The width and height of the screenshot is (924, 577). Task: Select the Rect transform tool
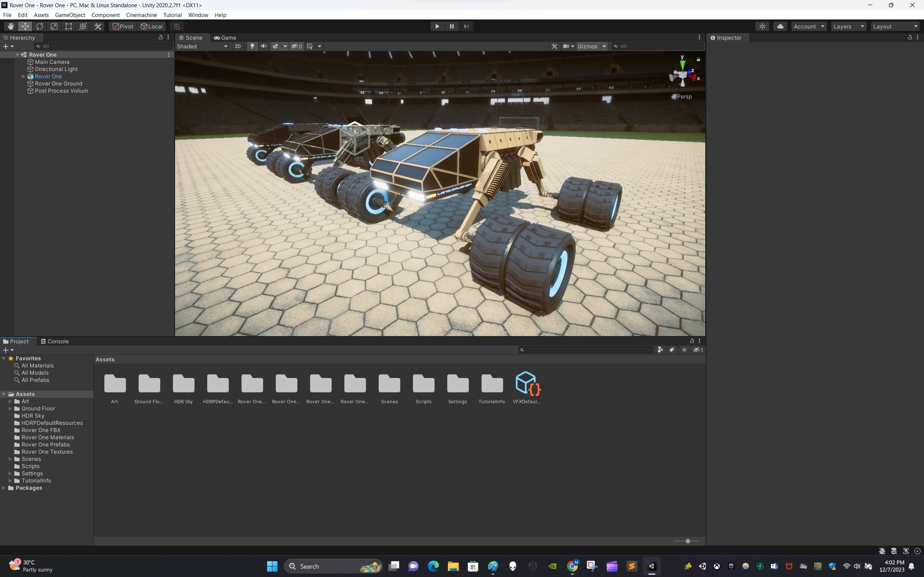pos(69,26)
